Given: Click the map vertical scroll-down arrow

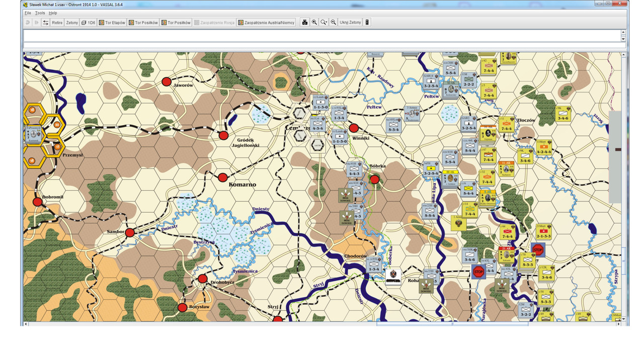Looking at the screenshot, I should [x=623, y=319].
